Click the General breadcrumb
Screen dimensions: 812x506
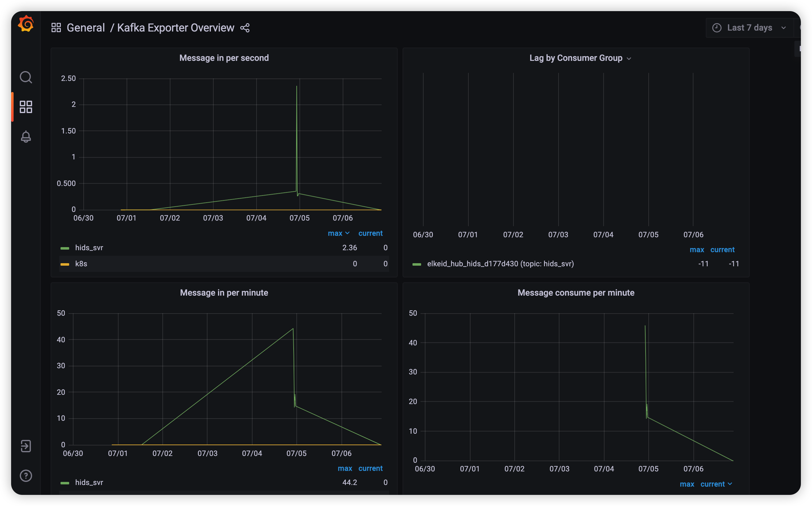86,27
